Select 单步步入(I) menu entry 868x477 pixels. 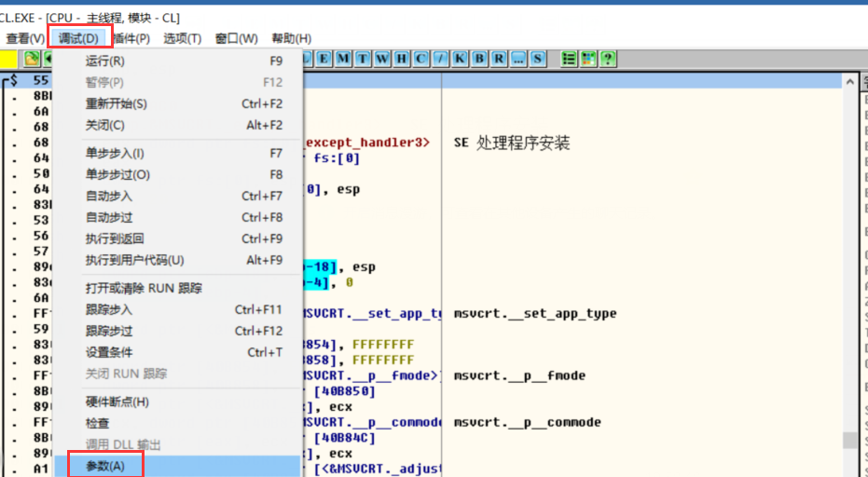pos(177,154)
